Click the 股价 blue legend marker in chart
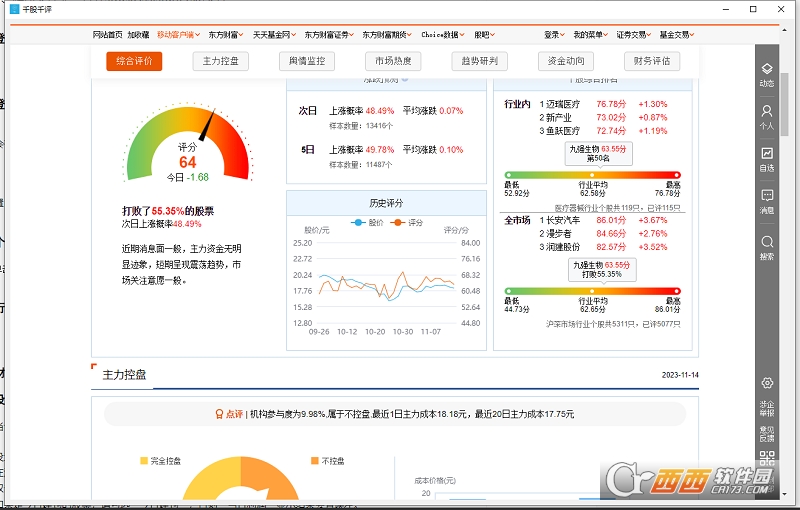This screenshot has width=800, height=510. [x=358, y=222]
